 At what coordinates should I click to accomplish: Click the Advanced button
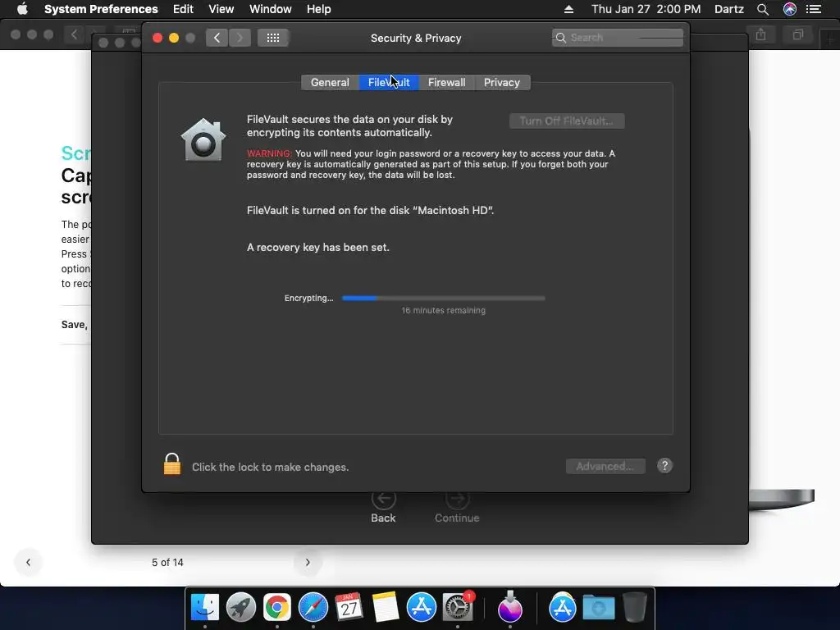605,466
